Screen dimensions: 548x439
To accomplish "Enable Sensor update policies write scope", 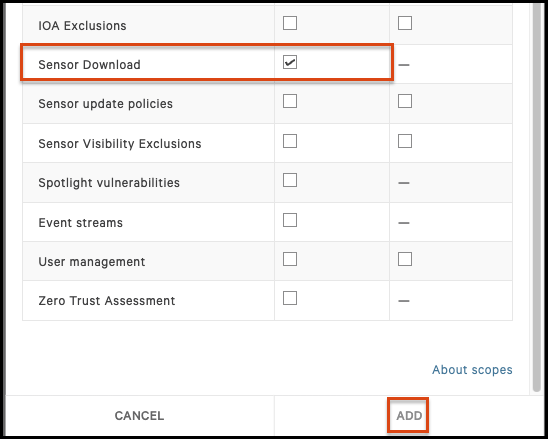I will click(405, 101).
